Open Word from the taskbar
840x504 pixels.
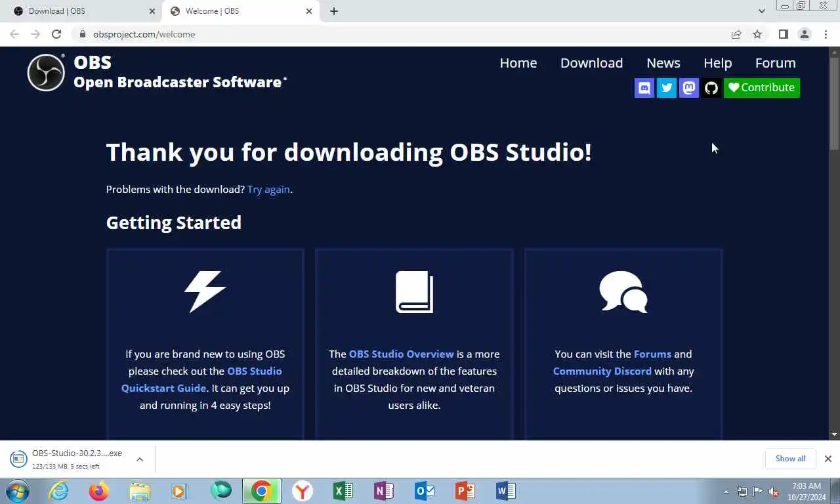pos(506,491)
